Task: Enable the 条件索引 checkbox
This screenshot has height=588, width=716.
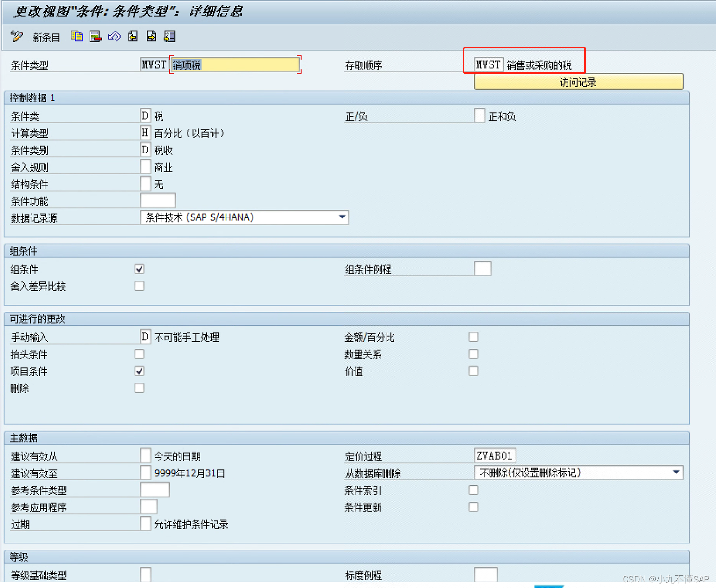Action: pyautogui.click(x=473, y=490)
